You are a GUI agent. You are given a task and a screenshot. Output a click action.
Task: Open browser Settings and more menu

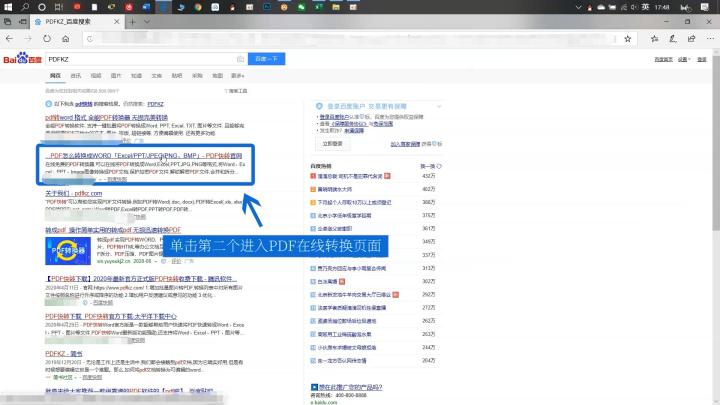coord(710,39)
